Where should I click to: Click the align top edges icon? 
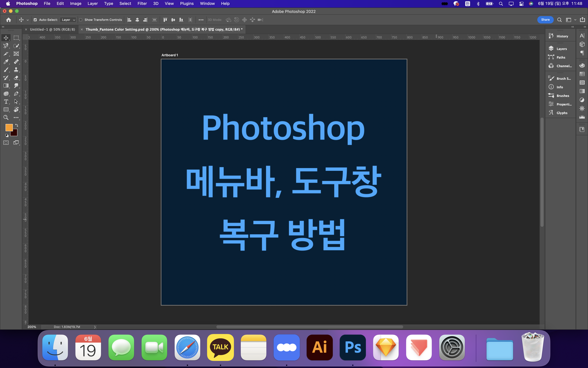(165, 20)
